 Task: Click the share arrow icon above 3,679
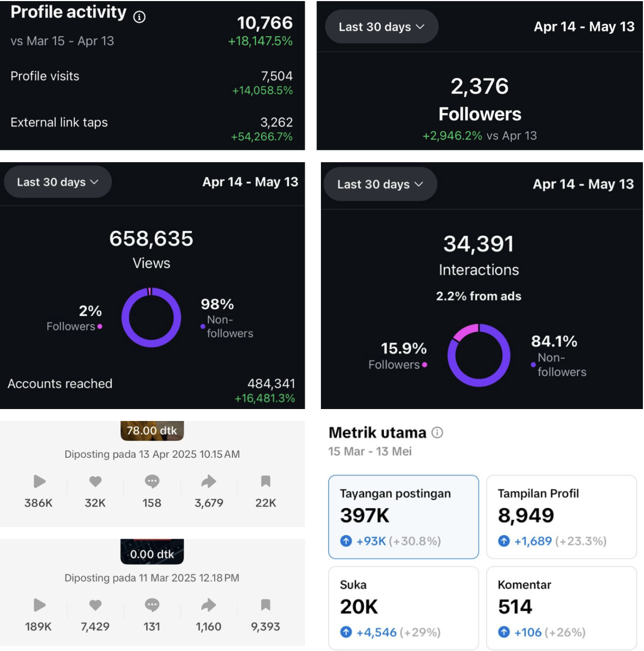tap(209, 481)
